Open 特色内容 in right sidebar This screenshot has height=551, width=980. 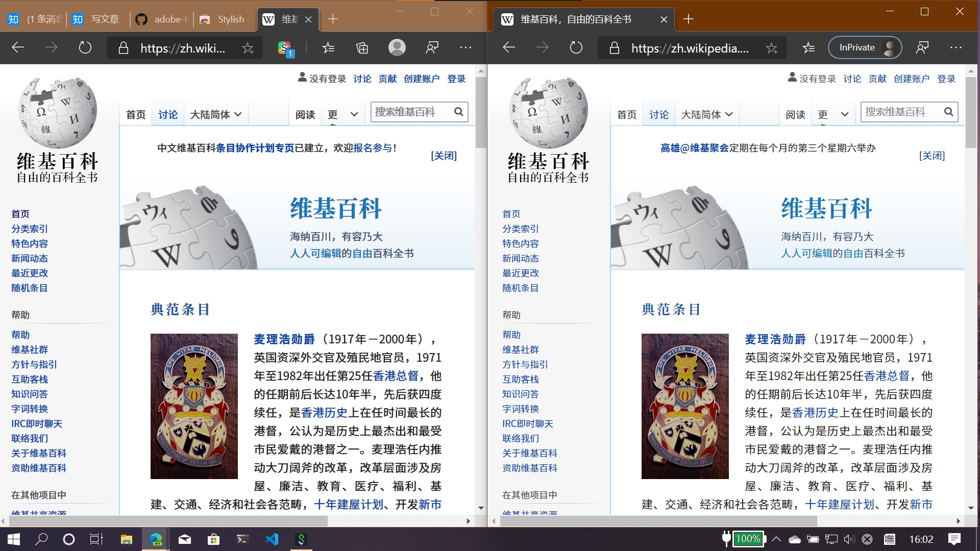(521, 243)
